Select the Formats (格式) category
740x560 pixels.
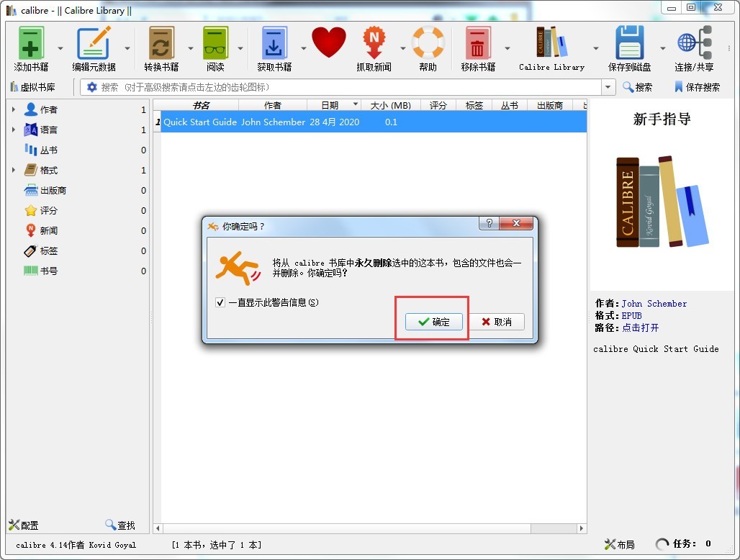[49, 171]
